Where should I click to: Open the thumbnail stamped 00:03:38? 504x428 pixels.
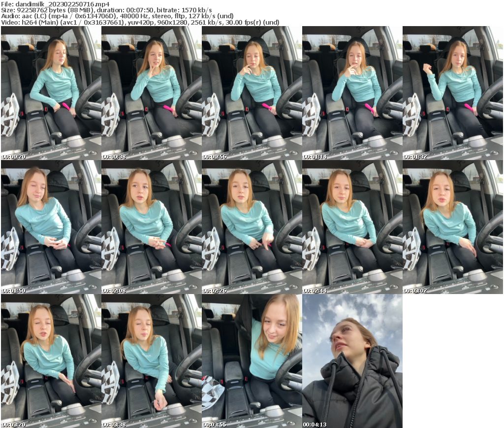point(151,361)
